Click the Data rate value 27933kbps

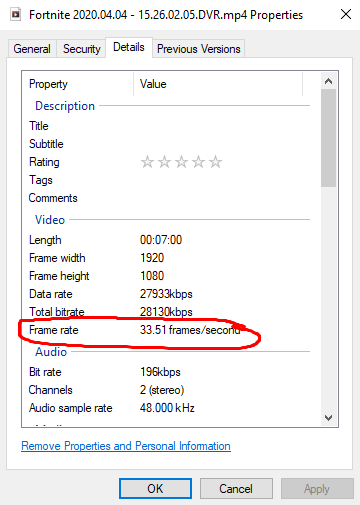166,294
